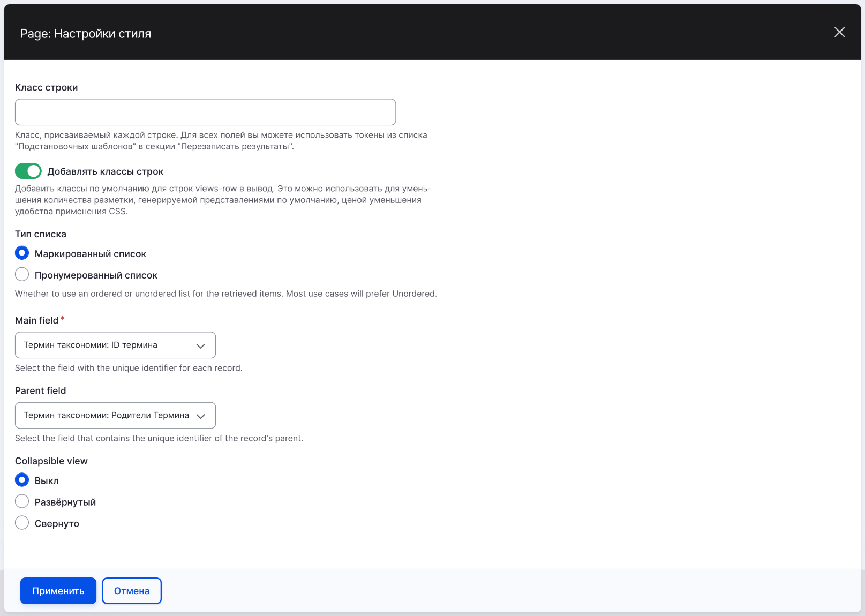Click the Main field label text

point(36,320)
